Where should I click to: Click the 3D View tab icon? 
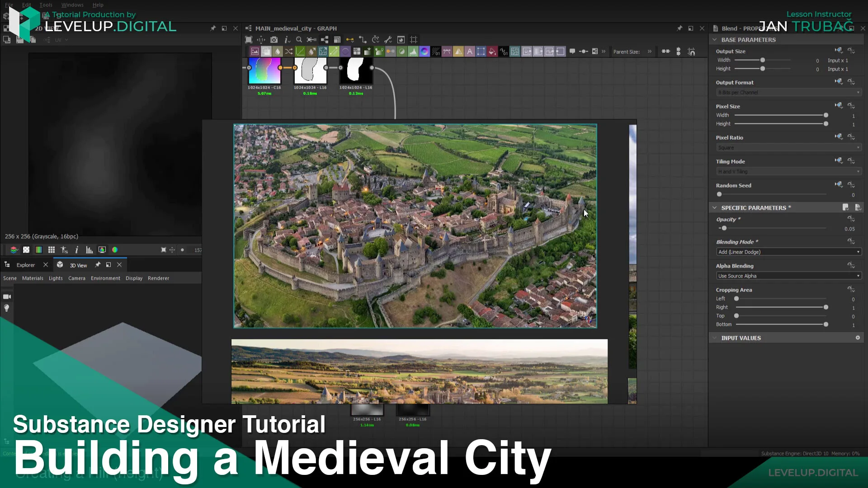(60, 264)
